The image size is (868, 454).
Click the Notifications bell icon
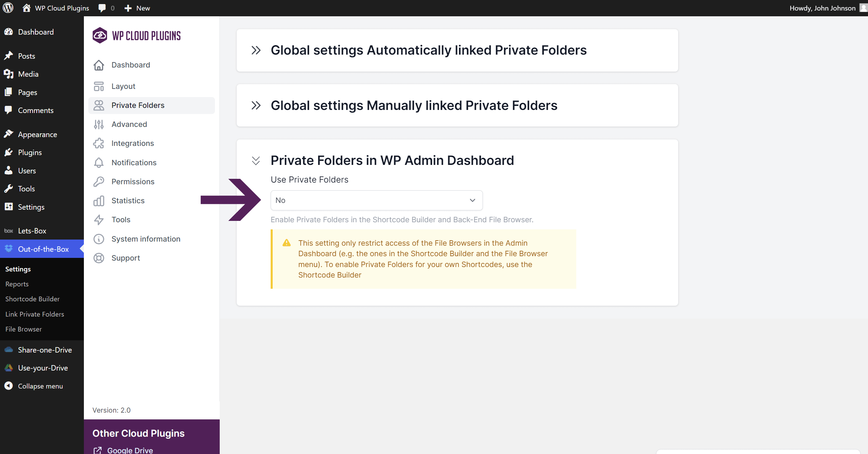tap(99, 163)
